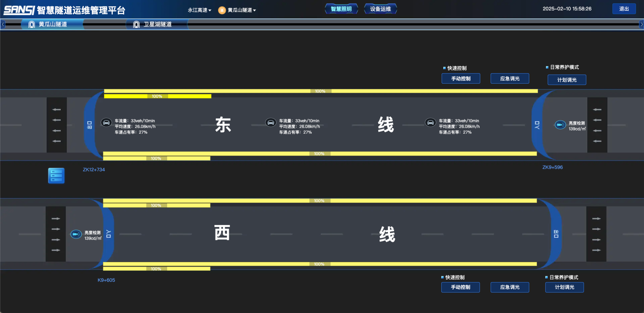Click middle 平均速度 26.08km/h east-line readout
Screen dimensions: 644x313
[300, 127]
